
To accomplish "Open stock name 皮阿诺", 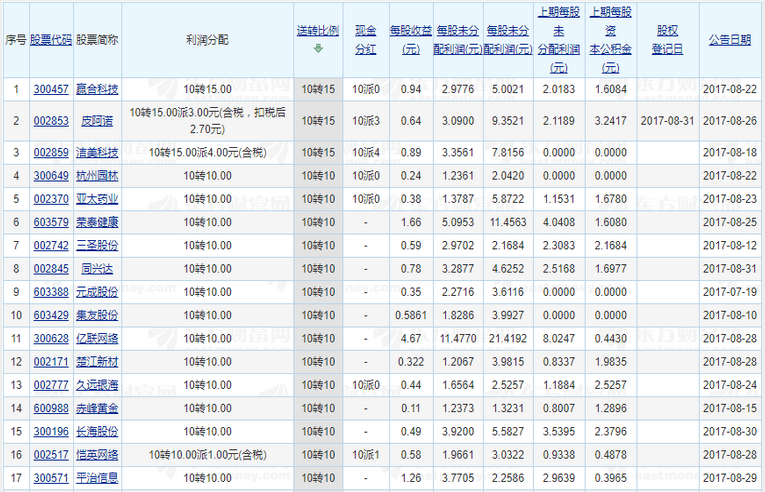I will (x=97, y=121).
